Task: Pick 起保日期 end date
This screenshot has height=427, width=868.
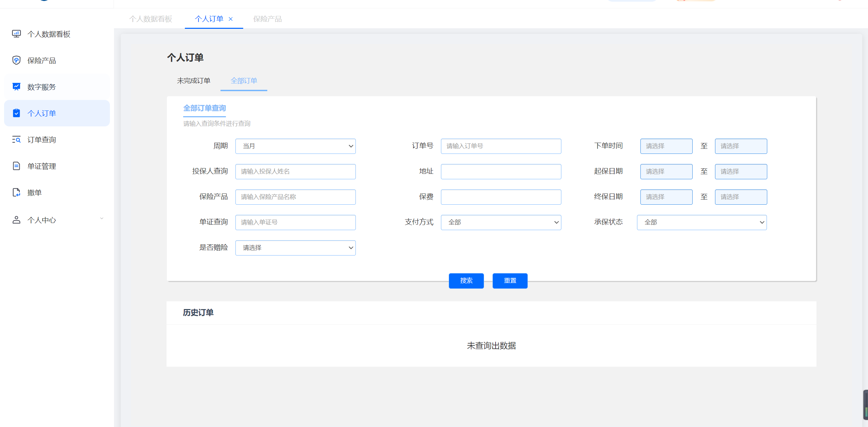Action: point(741,171)
